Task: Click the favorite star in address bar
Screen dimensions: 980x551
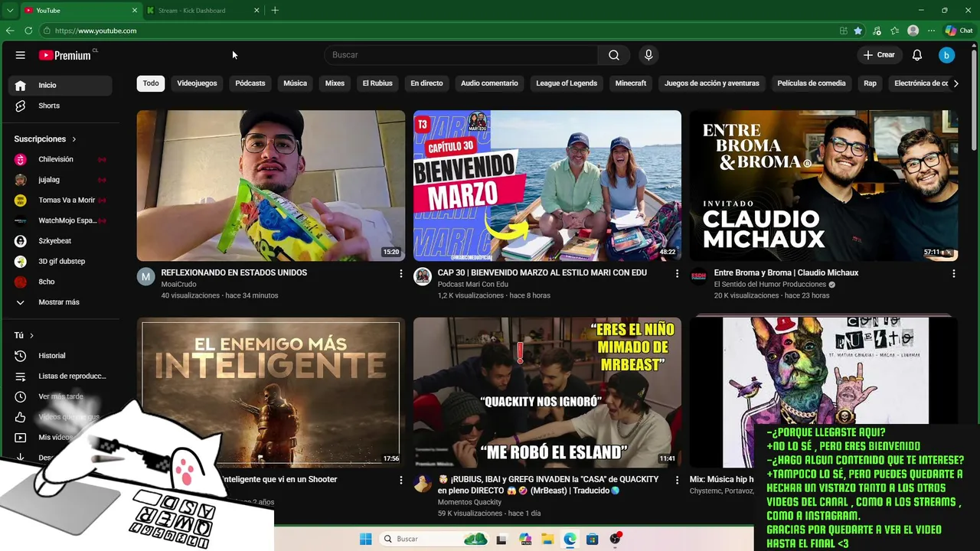Action: pyautogui.click(x=858, y=31)
